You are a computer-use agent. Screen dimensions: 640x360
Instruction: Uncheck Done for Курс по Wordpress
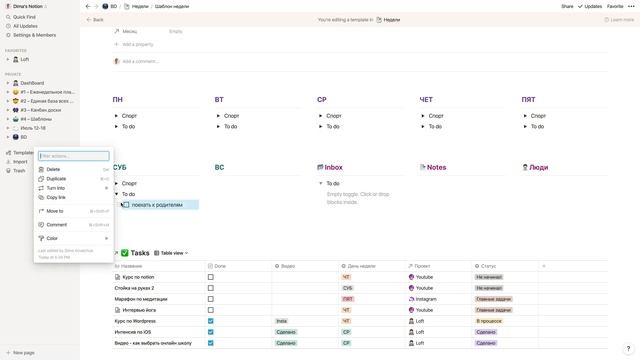click(x=211, y=321)
